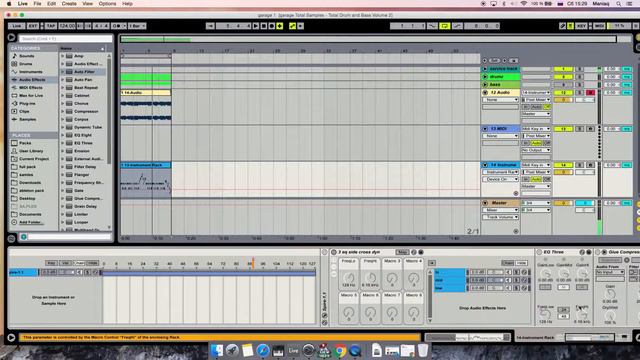Toggle the 14 Instrument track activator

pyautogui.click(x=563, y=165)
